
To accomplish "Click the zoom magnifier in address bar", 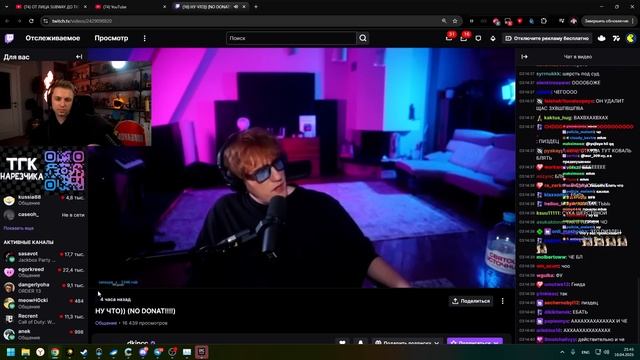I will [444, 21].
